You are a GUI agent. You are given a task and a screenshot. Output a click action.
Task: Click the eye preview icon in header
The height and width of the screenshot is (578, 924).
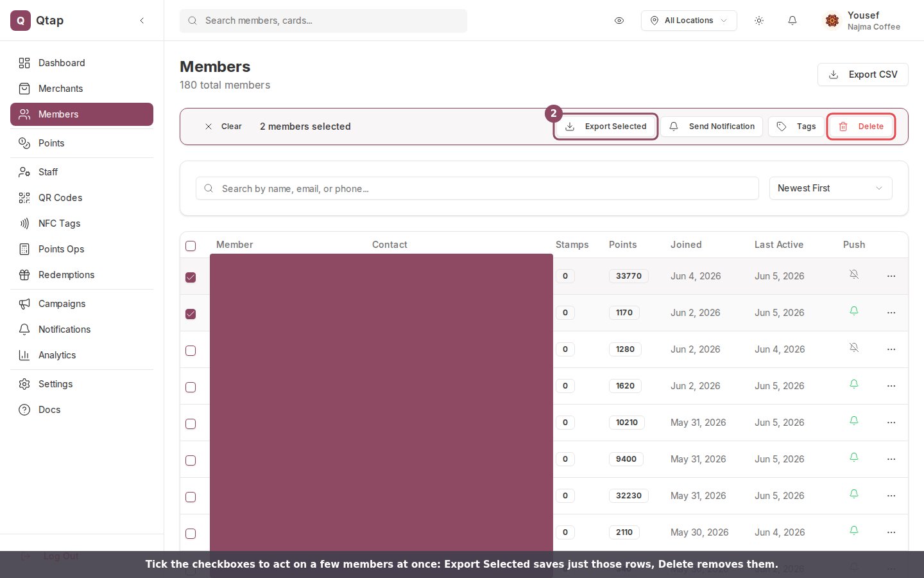619,21
